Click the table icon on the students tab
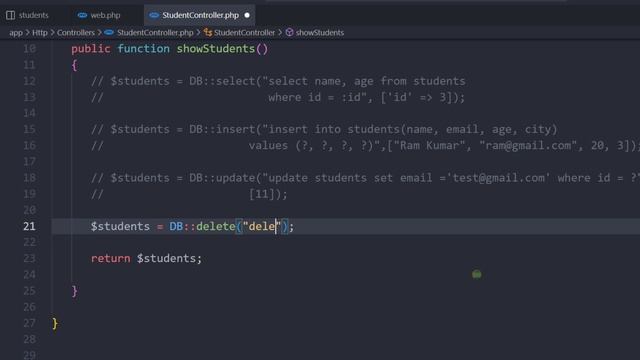This screenshot has width=640, height=360. [10, 15]
